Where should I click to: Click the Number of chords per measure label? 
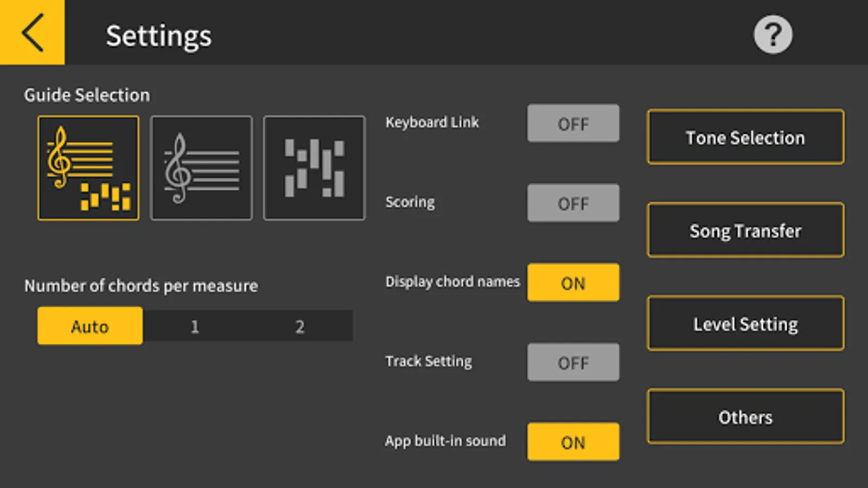[x=141, y=286]
